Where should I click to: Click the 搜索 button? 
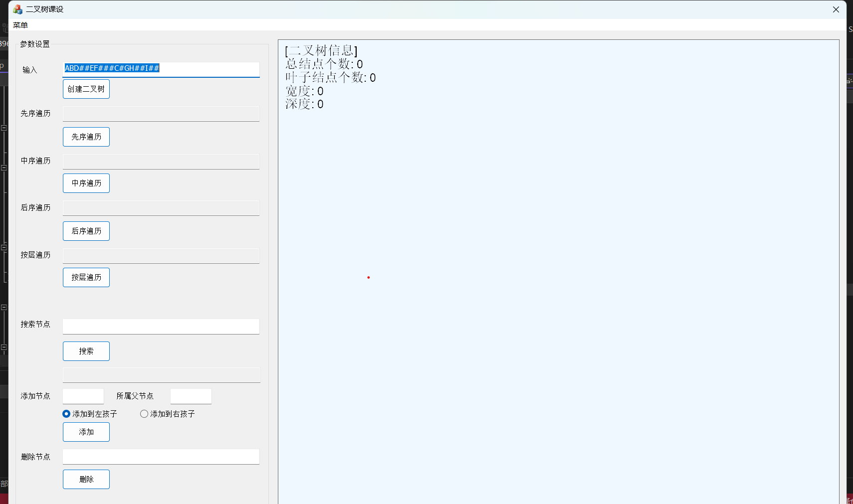(x=86, y=351)
